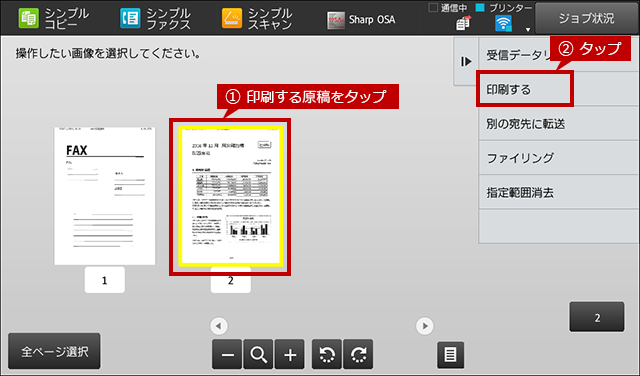This screenshot has height=376, width=640.
Task: Tap the 通信中 status indicator
Action: pos(448,8)
